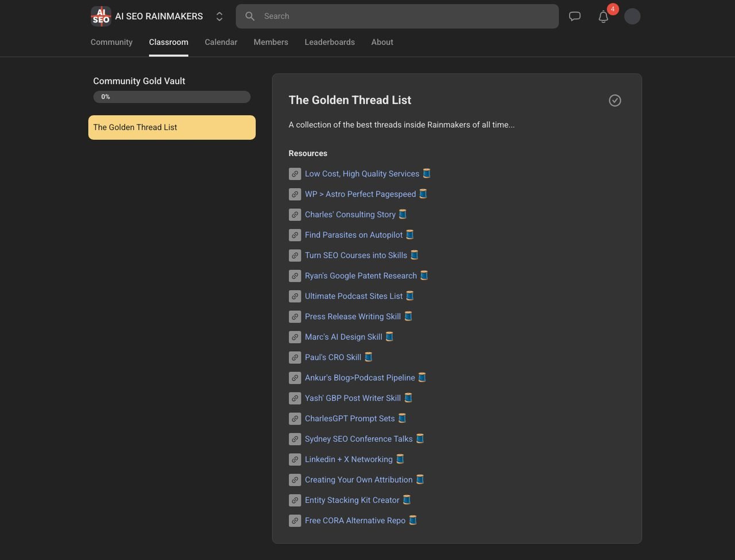This screenshot has height=560, width=735.
Task: Click the Community Gold Vault course title
Action: [x=139, y=81]
